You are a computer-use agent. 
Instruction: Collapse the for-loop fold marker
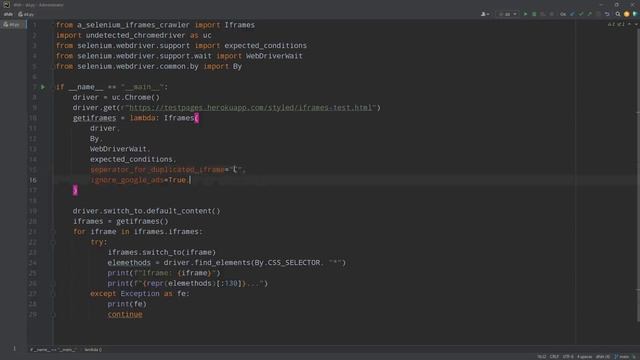[x=53, y=232]
